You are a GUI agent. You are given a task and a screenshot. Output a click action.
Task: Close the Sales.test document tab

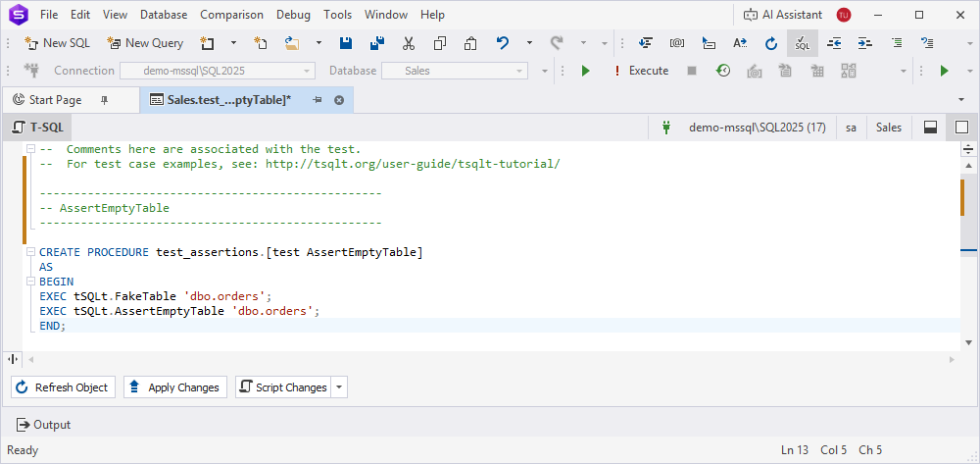point(339,100)
